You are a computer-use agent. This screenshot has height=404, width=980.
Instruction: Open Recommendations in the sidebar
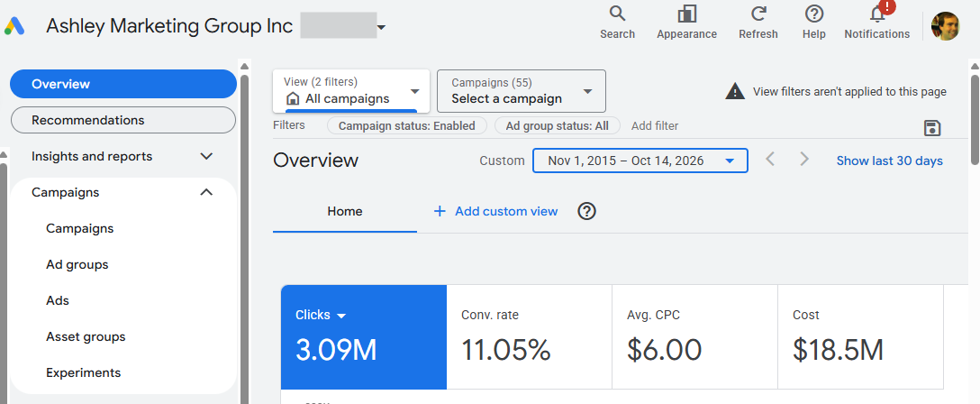coord(123,120)
